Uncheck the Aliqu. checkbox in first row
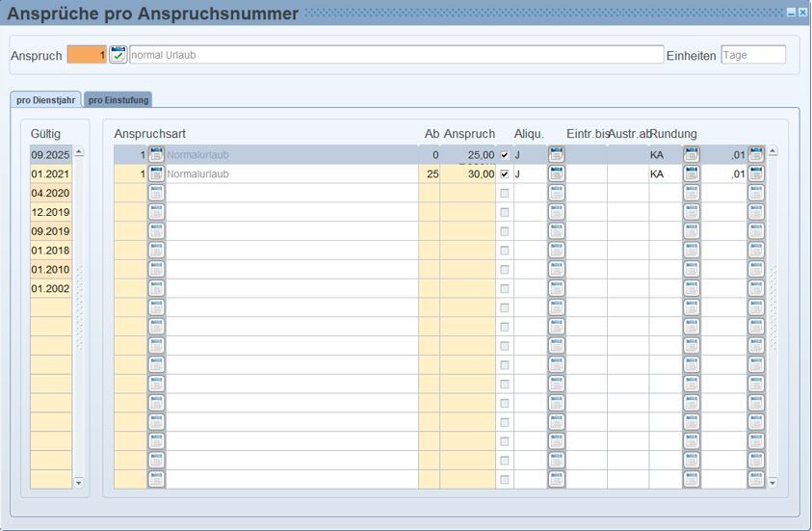The image size is (812, 531). 504,155
